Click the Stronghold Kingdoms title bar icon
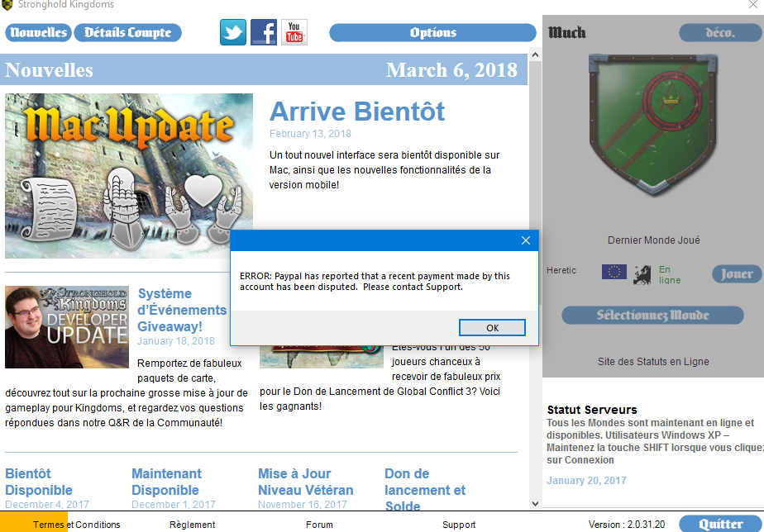 [x=7, y=5]
